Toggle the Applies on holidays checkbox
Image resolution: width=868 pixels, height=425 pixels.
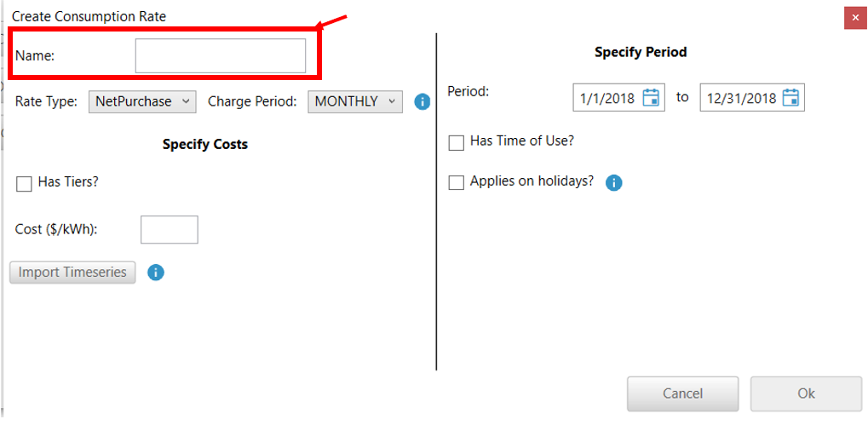(x=457, y=182)
